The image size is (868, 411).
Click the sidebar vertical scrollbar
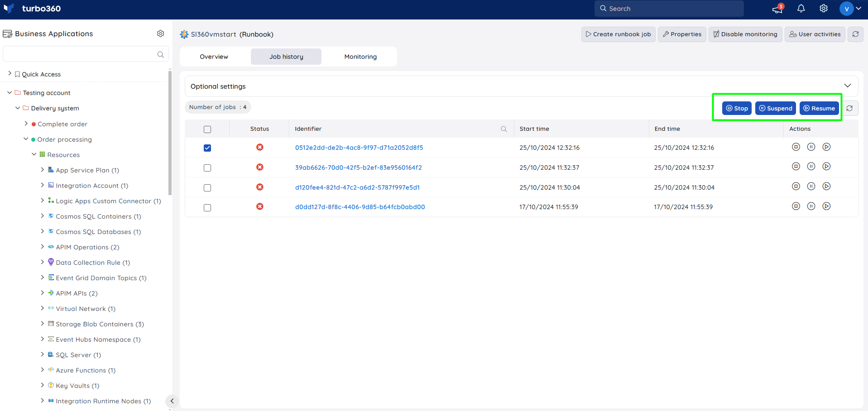170,134
